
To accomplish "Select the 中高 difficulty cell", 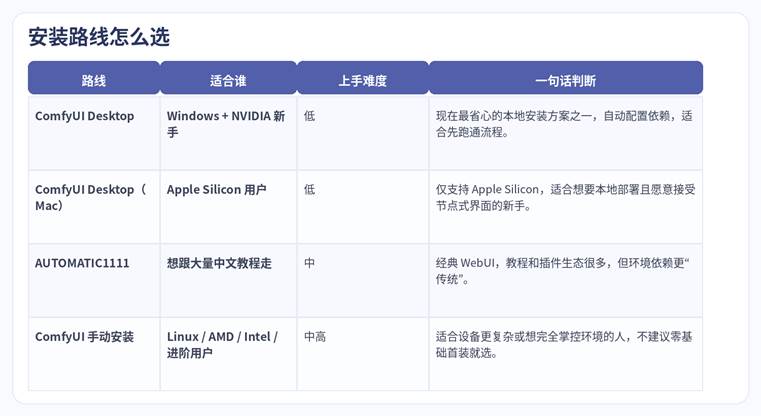I will (315, 337).
